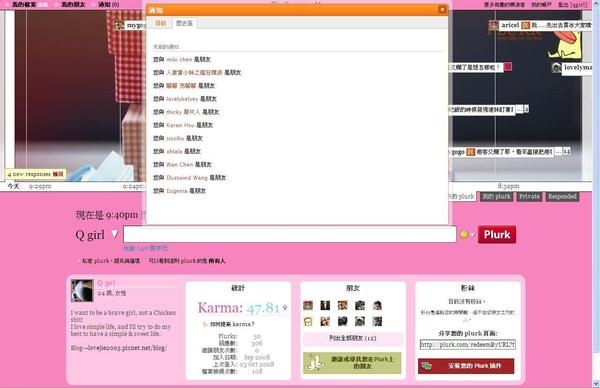
Task: Open the gogo plurk with 14 responses
Action: click(509, 152)
